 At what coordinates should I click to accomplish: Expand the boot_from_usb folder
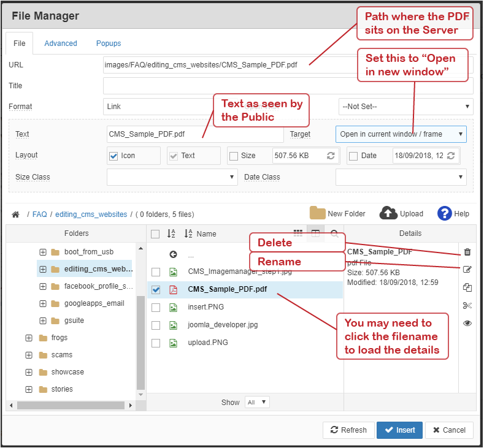click(43, 252)
